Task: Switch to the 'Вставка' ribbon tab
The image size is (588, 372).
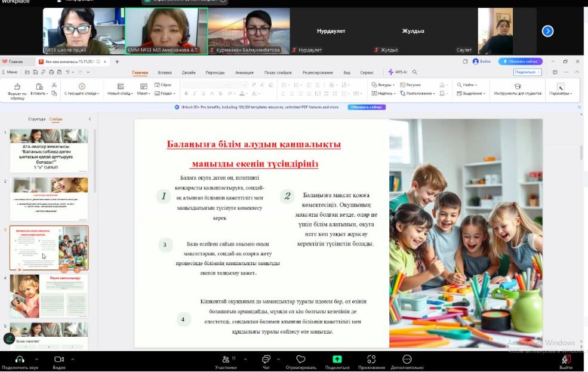Action: (165, 73)
